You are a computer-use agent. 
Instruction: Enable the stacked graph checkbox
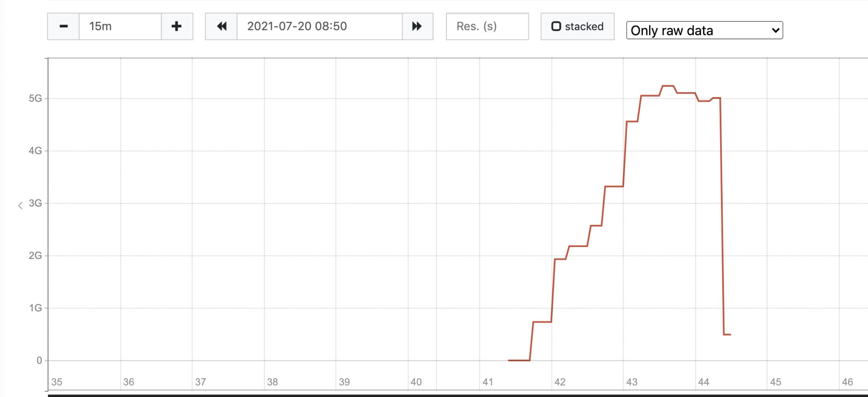(556, 26)
